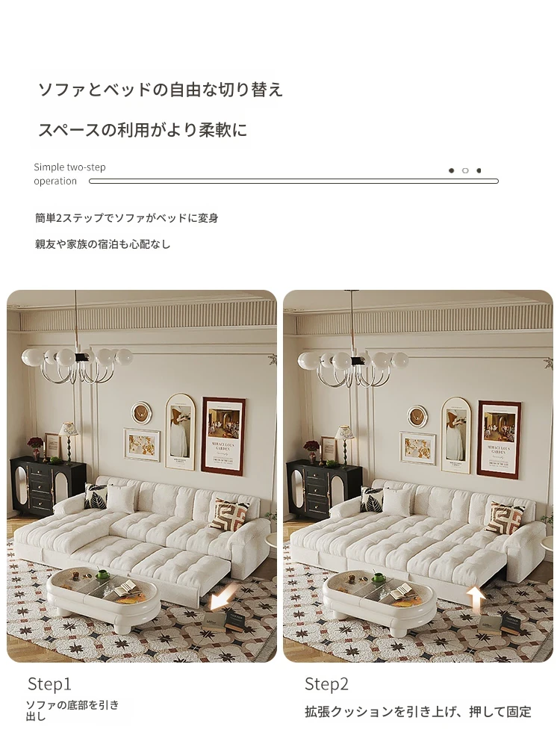Image resolution: width=560 pixels, height=747 pixels.
Task: Click the heading ソファとベッドの自由な切り替え
Action: pyautogui.click(x=161, y=90)
